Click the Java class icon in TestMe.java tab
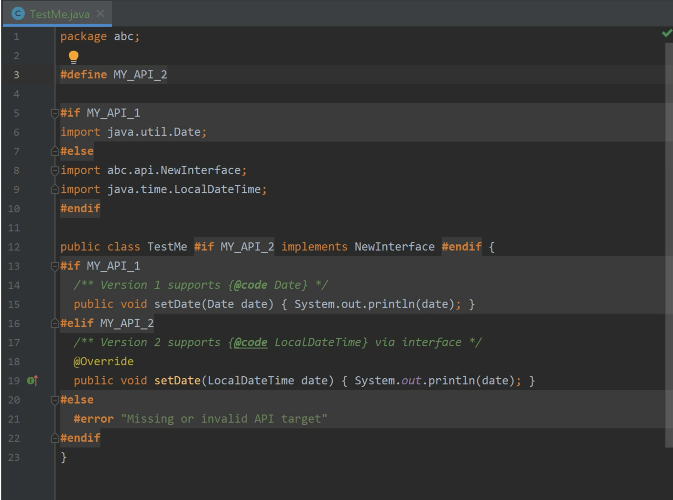The image size is (673, 500). click(x=18, y=13)
